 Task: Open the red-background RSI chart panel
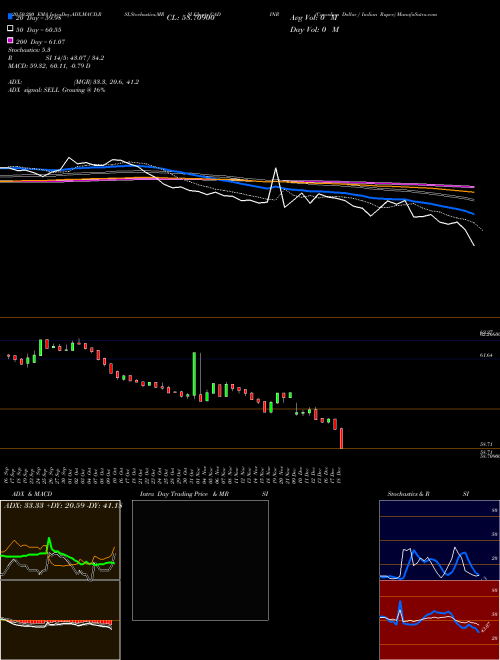point(439,620)
